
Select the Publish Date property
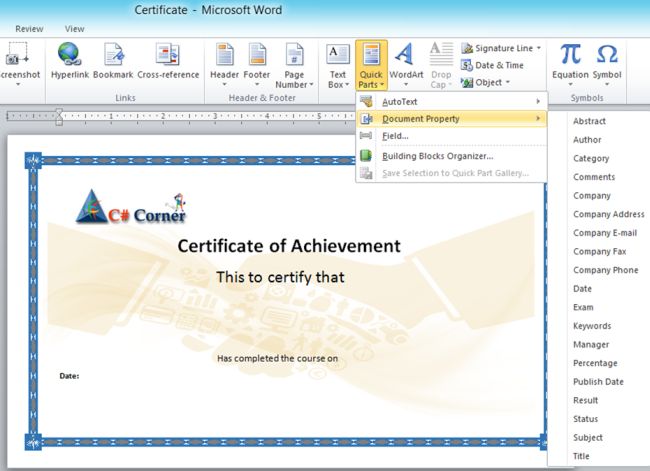[x=598, y=382]
